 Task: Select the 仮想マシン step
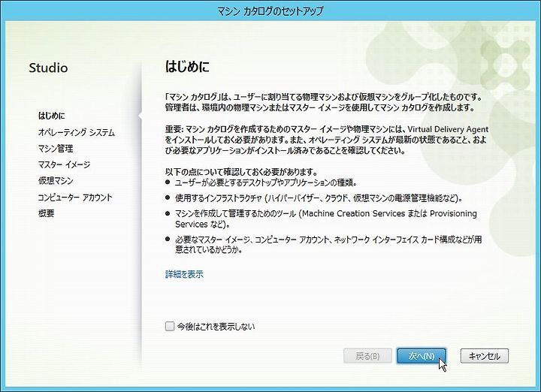point(56,181)
